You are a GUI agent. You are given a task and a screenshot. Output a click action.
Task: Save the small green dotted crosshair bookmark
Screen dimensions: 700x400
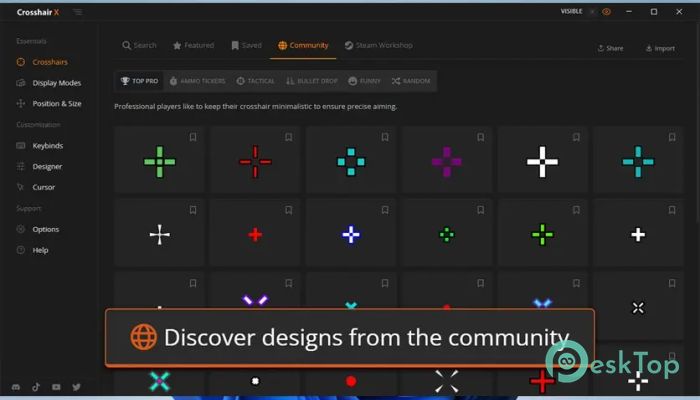pos(480,210)
